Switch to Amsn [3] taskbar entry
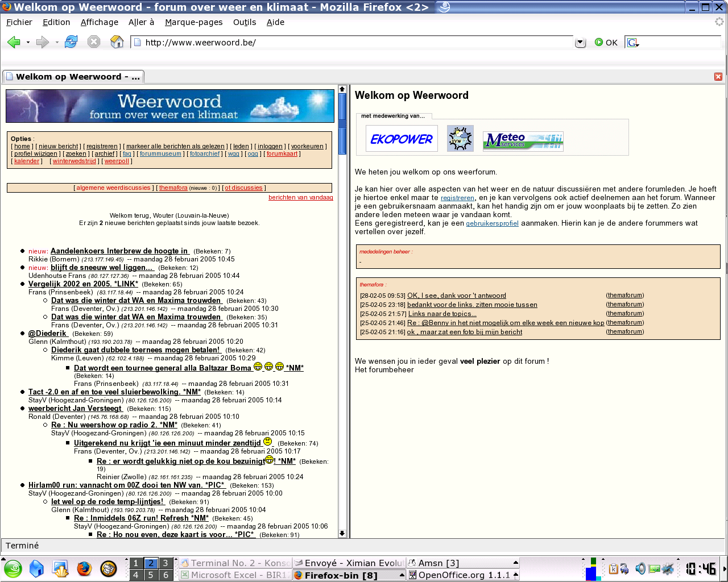The height and width of the screenshot is (582, 728). 463,563
